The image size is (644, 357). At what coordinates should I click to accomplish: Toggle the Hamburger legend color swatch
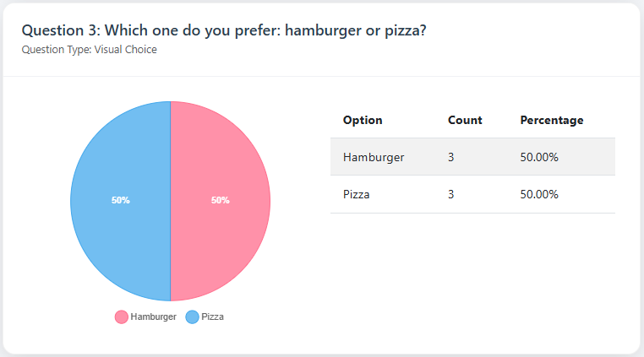coord(122,317)
